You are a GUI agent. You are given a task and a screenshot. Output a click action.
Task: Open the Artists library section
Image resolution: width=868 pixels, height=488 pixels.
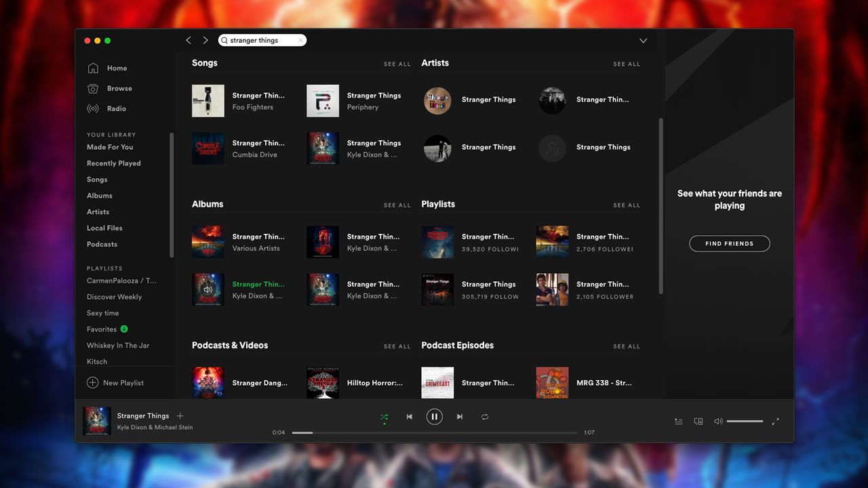[x=98, y=212]
